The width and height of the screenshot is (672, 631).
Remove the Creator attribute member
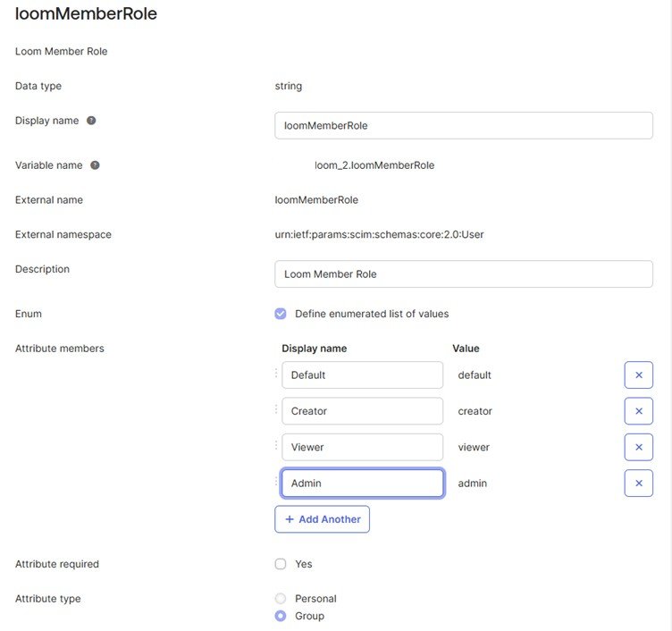tap(638, 411)
